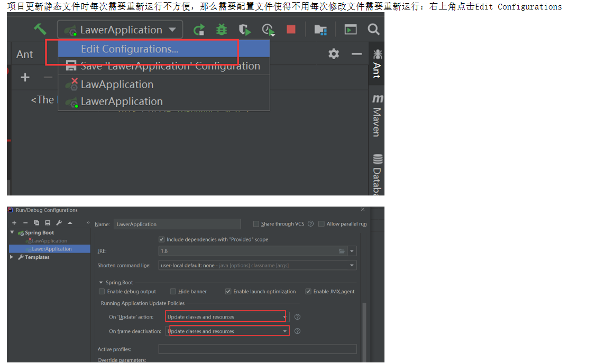The width and height of the screenshot is (596, 364).
Task: Enable the Hide banner checkbox
Action: pos(173,292)
